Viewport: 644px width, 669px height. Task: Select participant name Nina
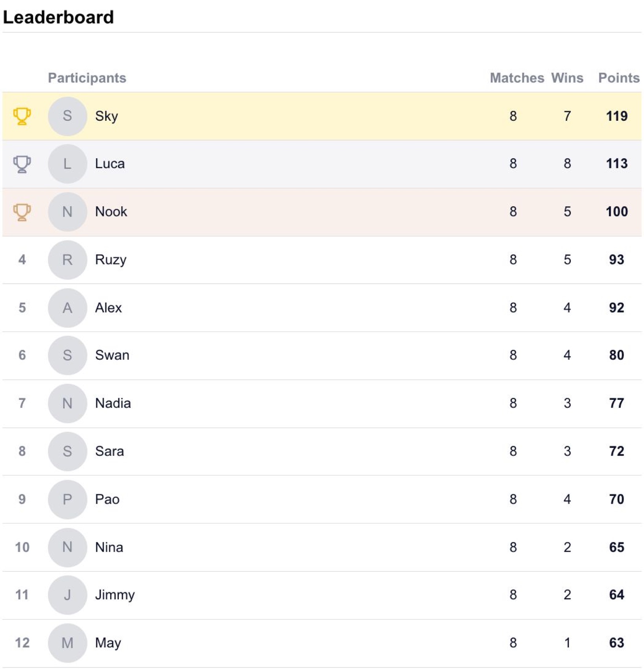click(109, 547)
